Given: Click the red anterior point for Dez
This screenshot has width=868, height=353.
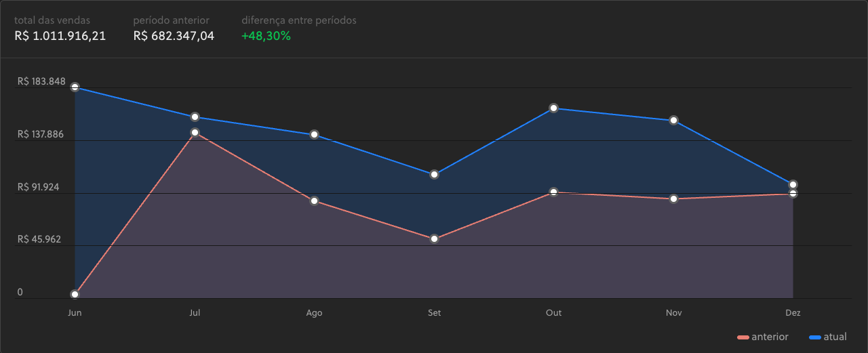Looking at the screenshot, I should pyautogui.click(x=793, y=194).
